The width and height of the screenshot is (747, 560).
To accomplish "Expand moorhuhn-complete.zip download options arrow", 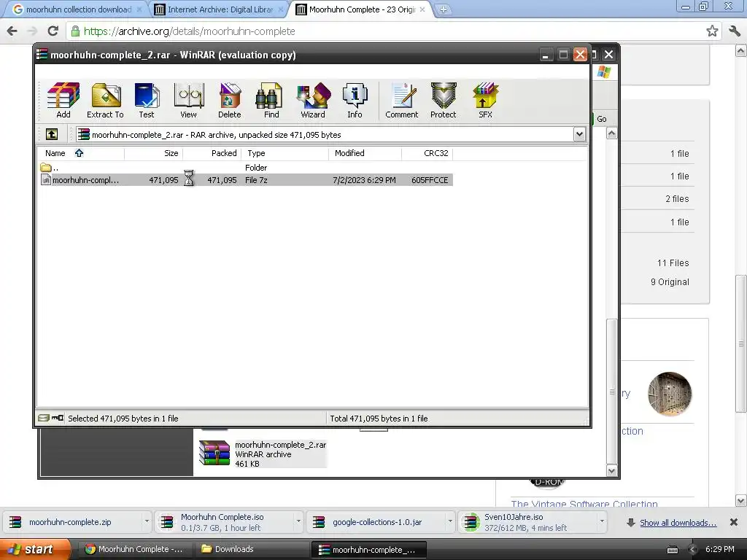I will pyautogui.click(x=147, y=522).
